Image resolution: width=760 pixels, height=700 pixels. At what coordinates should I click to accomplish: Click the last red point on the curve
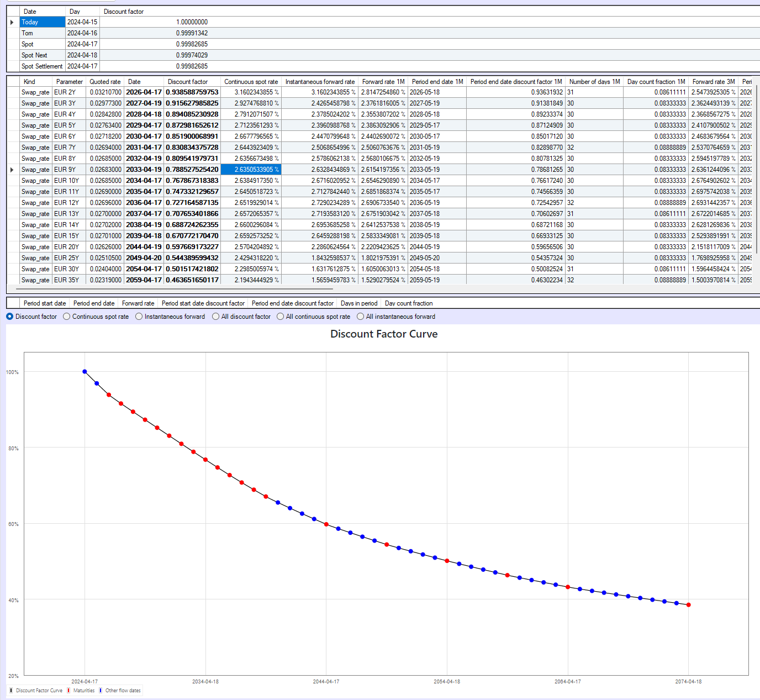(689, 605)
